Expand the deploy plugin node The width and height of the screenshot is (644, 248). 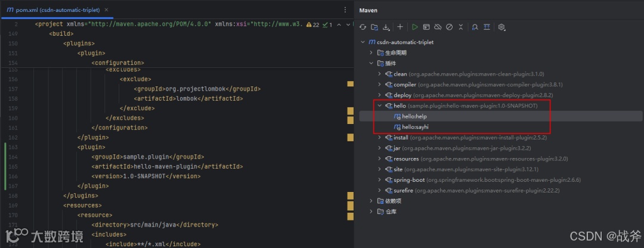[x=379, y=95]
